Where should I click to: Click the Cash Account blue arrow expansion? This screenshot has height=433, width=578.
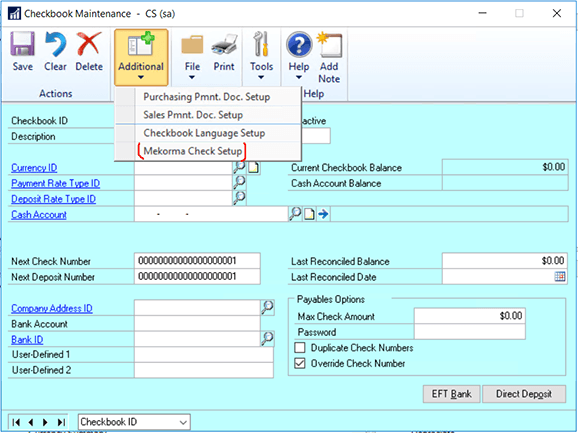point(323,214)
